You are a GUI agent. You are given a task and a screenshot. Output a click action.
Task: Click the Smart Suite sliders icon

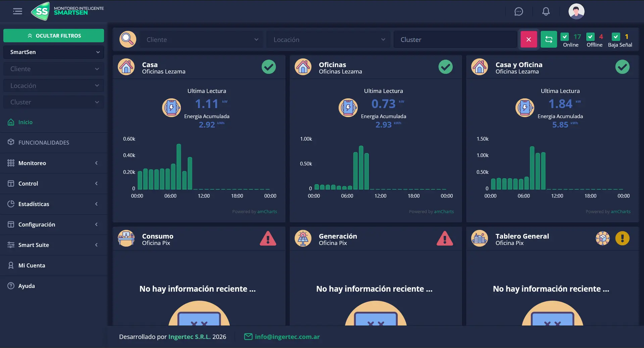pos(11,245)
